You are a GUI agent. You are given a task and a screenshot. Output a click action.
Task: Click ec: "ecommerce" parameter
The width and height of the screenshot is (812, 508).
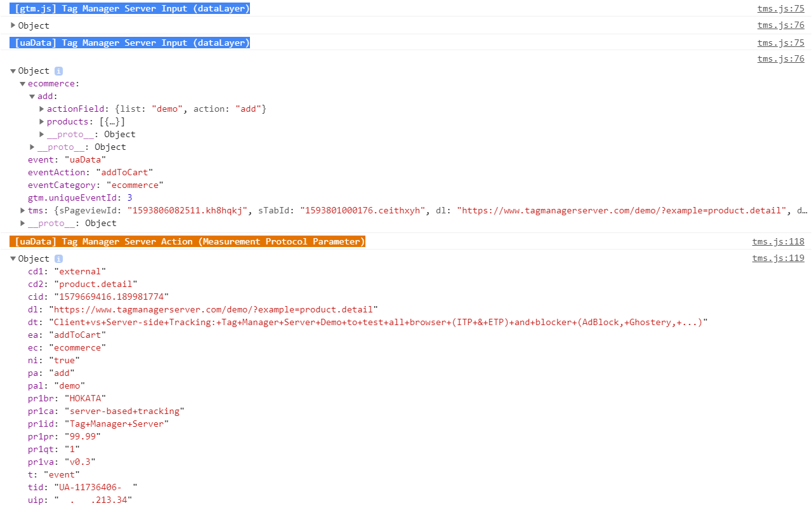click(x=67, y=348)
